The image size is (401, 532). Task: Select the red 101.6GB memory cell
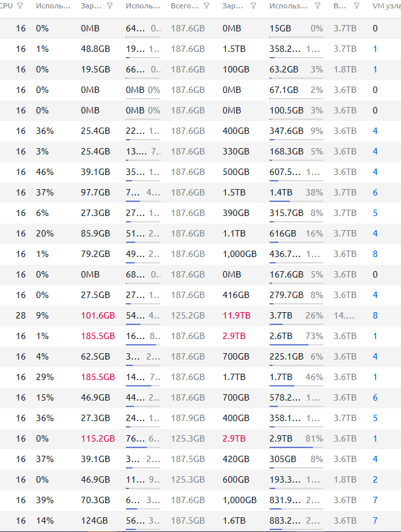click(x=96, y=315)
